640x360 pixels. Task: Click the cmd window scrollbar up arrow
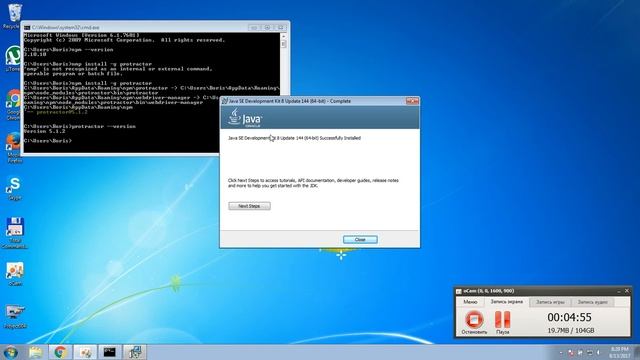click(x=284, y=36)
